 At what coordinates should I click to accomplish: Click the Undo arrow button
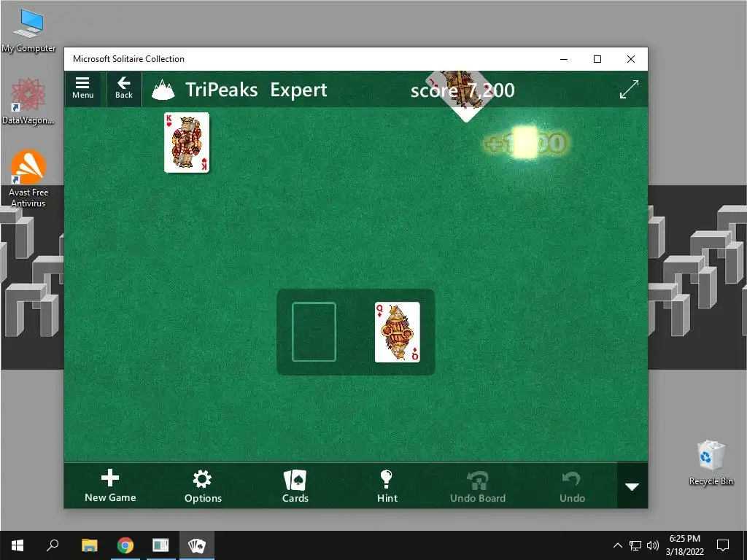[572, 486]
